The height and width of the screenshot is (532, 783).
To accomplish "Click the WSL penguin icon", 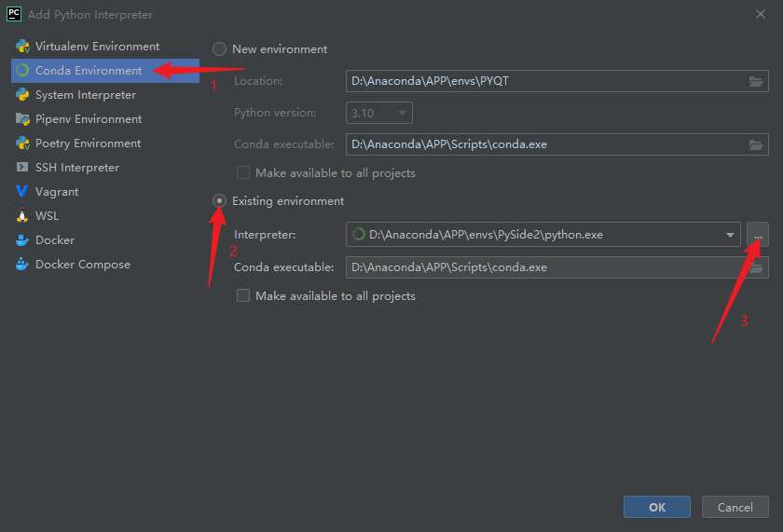I will [x=22, y=215].
